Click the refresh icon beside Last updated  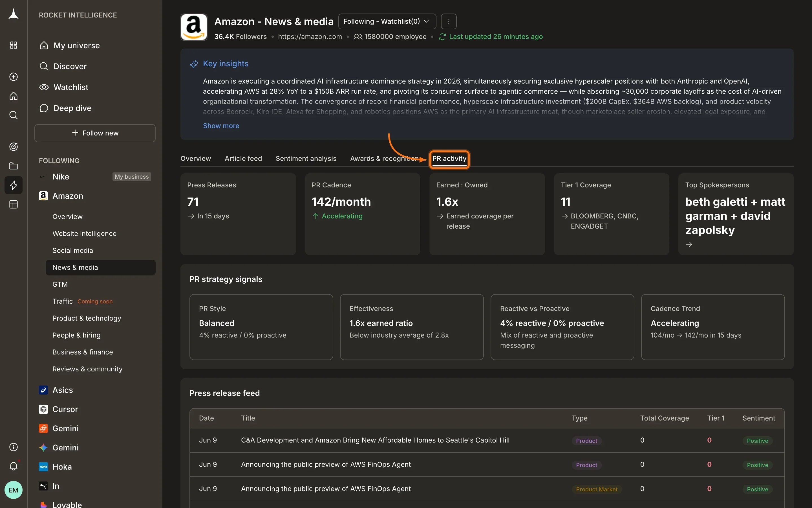(442, 37)
